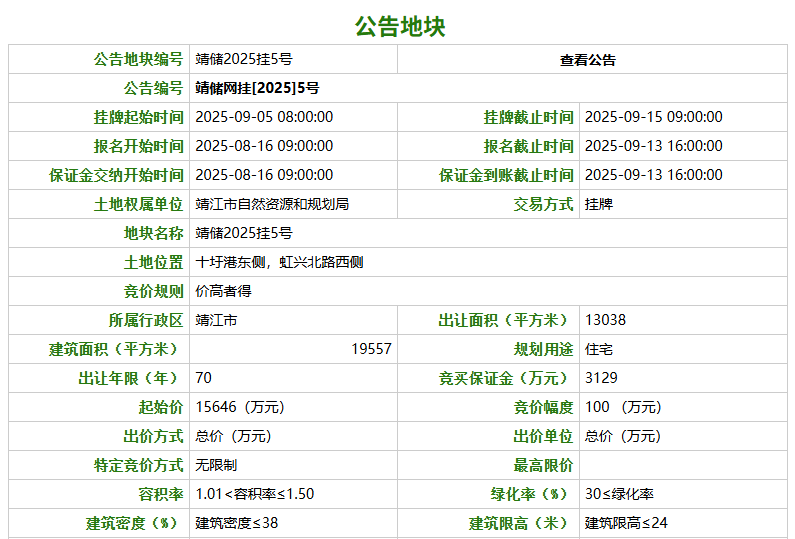Viewport: 795px width, 539px height.
Task: Select plot ratio 1.01<容积率≤1.50
Action: pyautogui.click(x=255, y=494)
